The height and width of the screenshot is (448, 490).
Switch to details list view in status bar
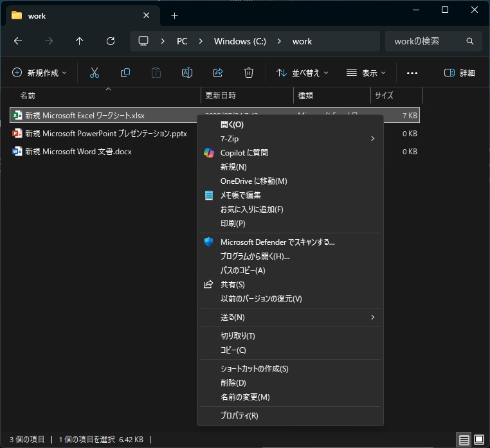[463, 440]
